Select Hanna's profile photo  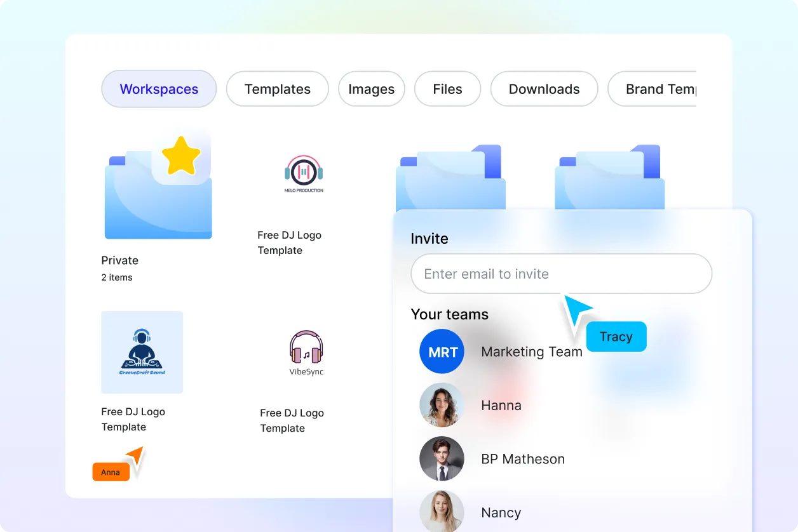point(442,405)
